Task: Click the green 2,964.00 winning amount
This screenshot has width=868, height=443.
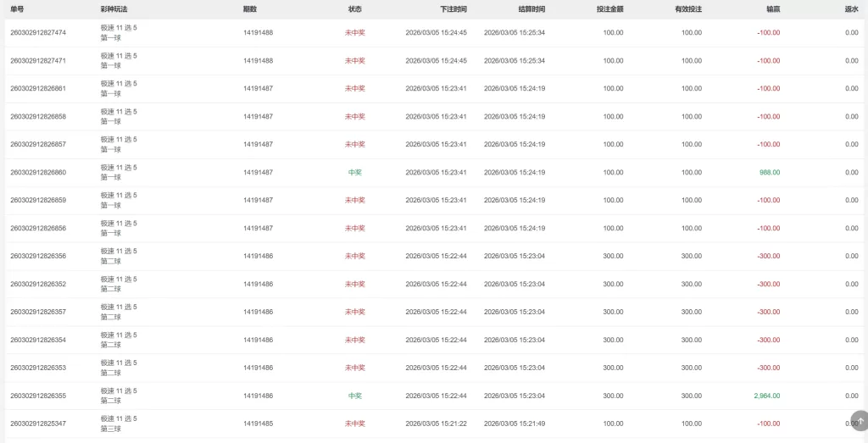Action: coord(766,396)
